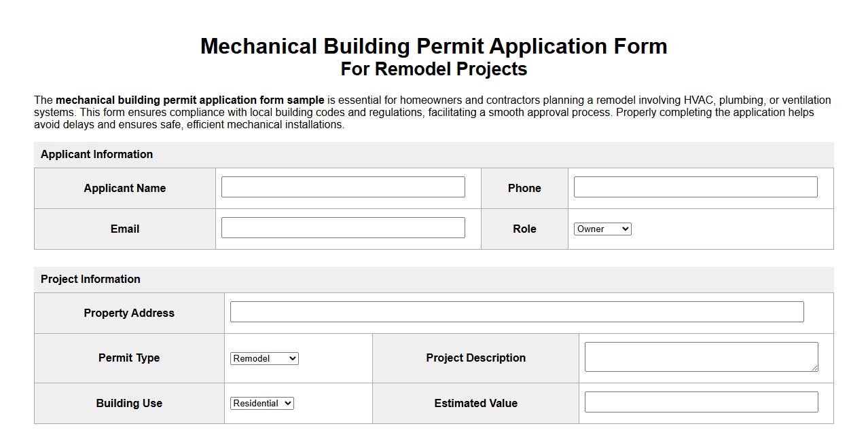The height and width of the screenshot is (441, 868).
Task: Click inside the Project Description text area
Action: pyautogui.click(x=700, y=356)
